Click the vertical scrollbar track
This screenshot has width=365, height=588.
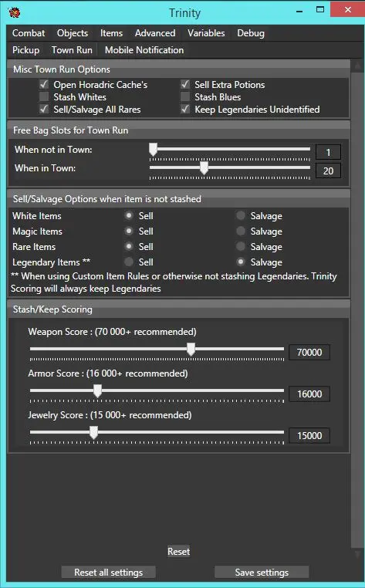click(x=357, y=309)
